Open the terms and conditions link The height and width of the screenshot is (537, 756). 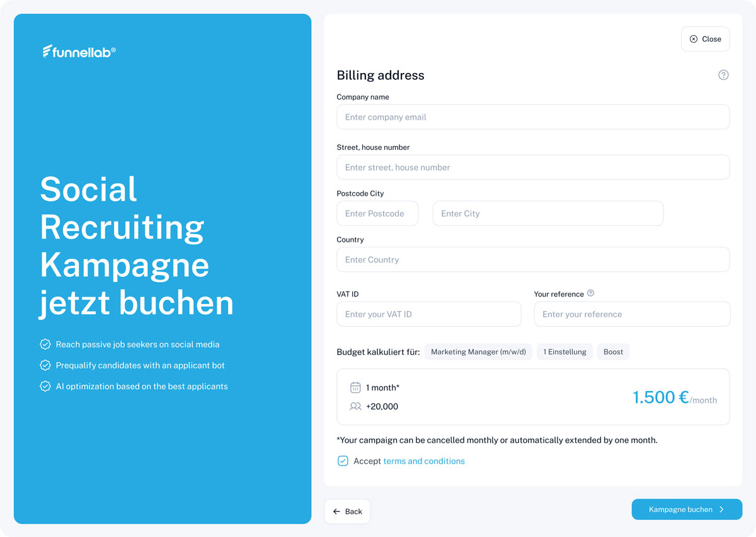424,461
